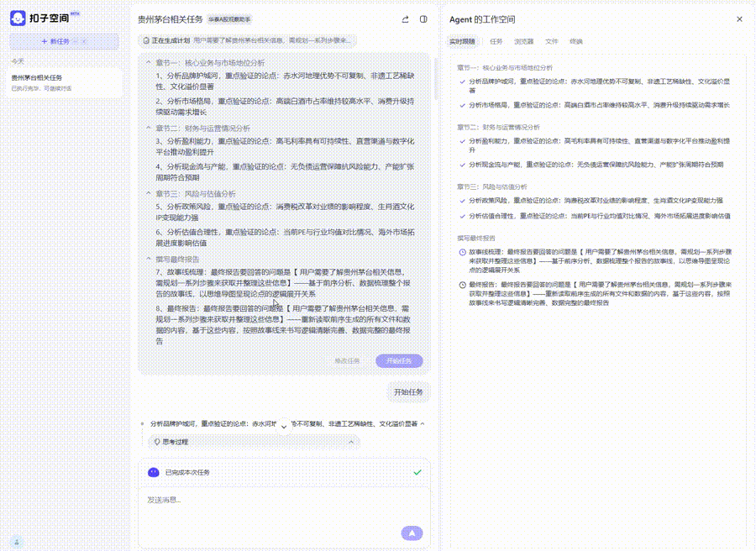Click the purple send arrow button
The height and width of the screenshot is (551, 756).
[x=412, y=533]
